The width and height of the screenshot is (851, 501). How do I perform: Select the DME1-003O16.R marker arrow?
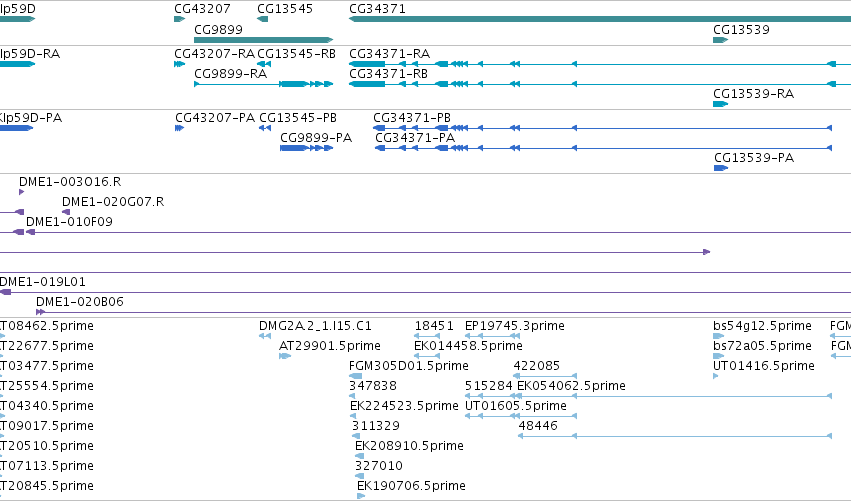click(x=22, y=192)
